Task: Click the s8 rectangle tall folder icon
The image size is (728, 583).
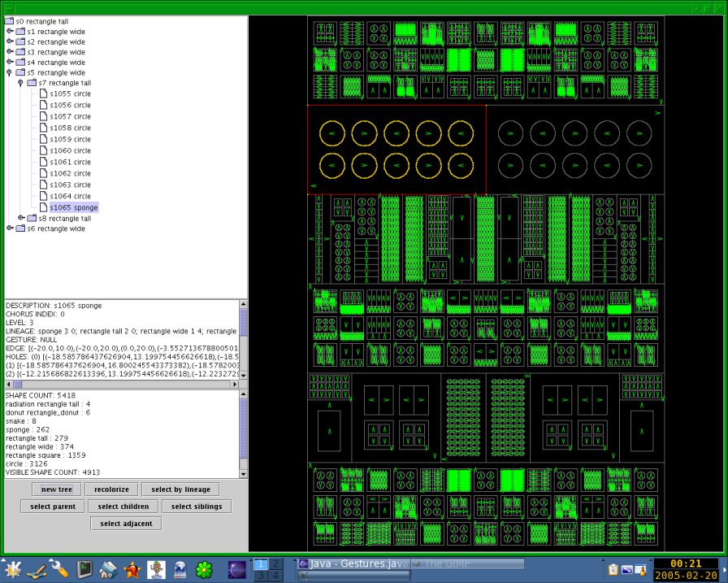Action: point(32,218)
